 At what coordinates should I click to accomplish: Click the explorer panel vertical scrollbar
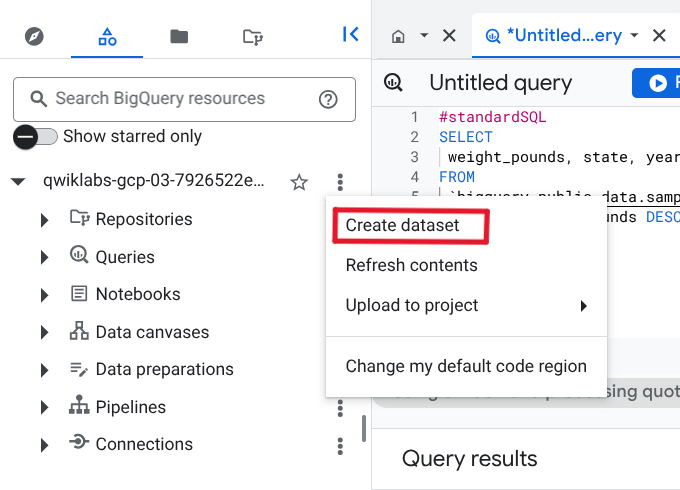click(363, 428)
